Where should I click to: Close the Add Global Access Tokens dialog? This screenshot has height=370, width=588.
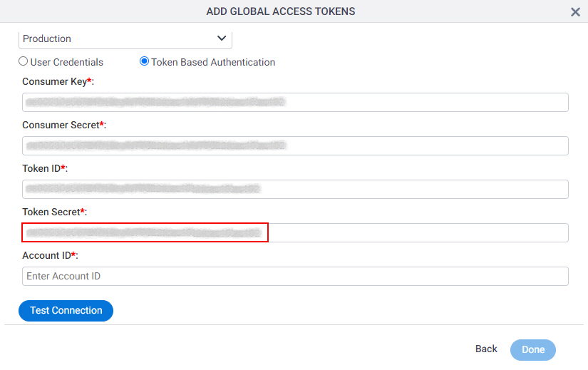pyautogui.click(x=575, y=12)
